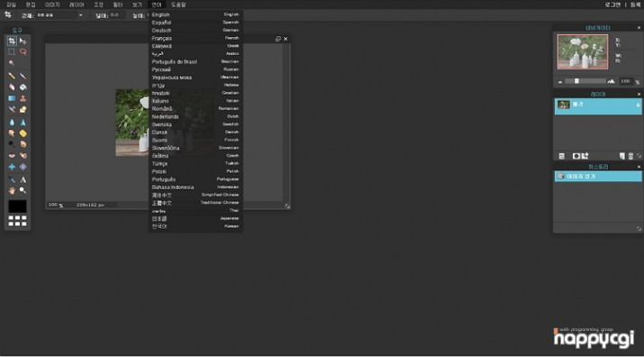Select the Paint bucket tool
This screenshot has width=644, height=357.
pyautogui.click(x=23, y=87)
